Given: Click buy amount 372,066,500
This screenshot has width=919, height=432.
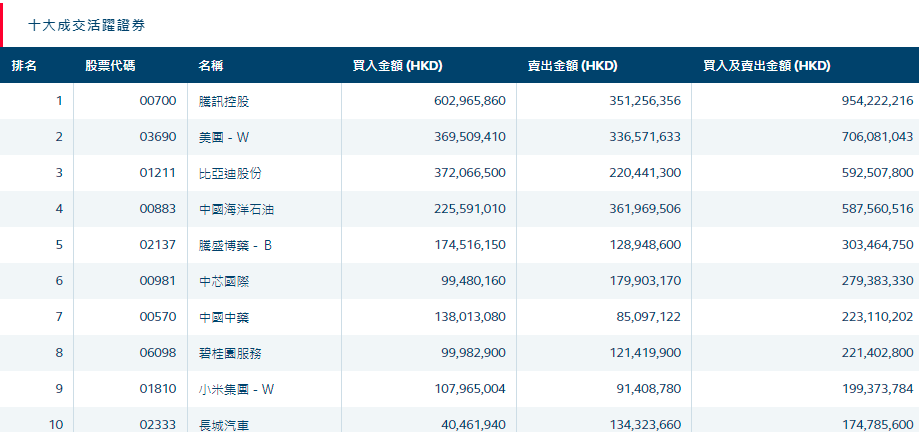Looking at the screenshot, I should click(469, 173).
